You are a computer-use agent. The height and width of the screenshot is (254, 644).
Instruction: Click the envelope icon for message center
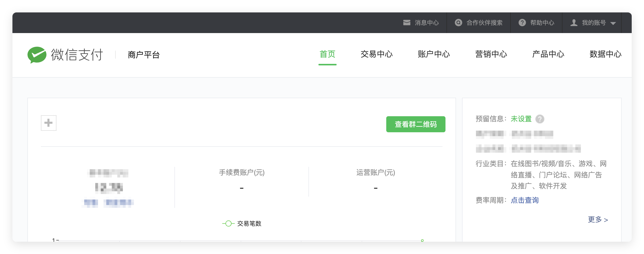[407, 23]
